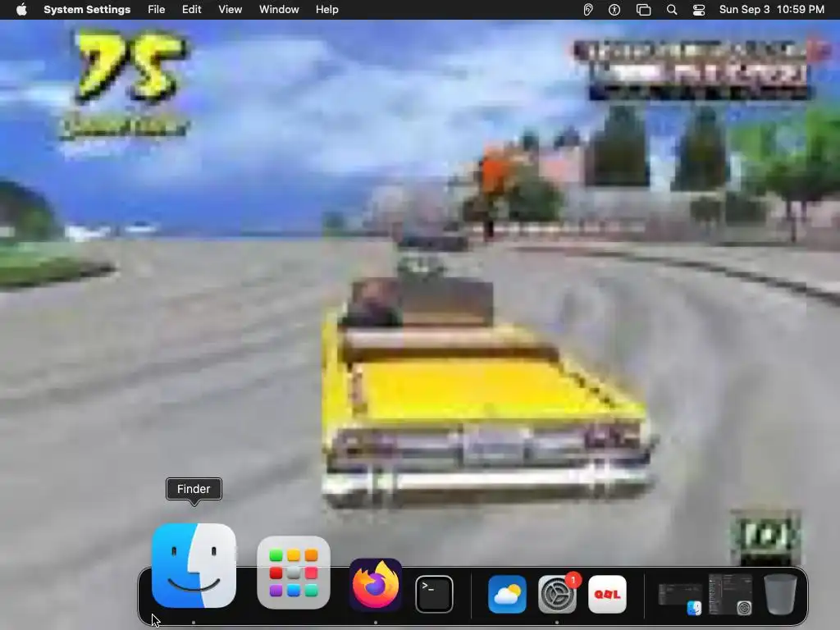Open the Edit menu
The width and height of the screenshot is (840, 630).
pos(191,10)
